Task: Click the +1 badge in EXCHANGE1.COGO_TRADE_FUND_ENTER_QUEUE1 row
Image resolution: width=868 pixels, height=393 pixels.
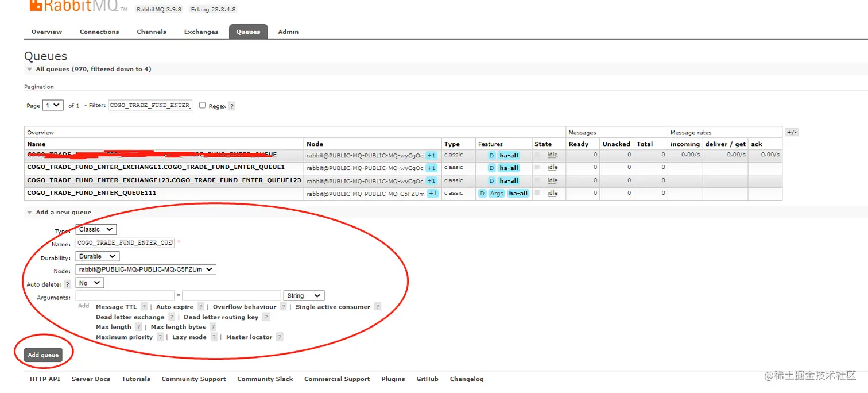Action: point(432,168)
